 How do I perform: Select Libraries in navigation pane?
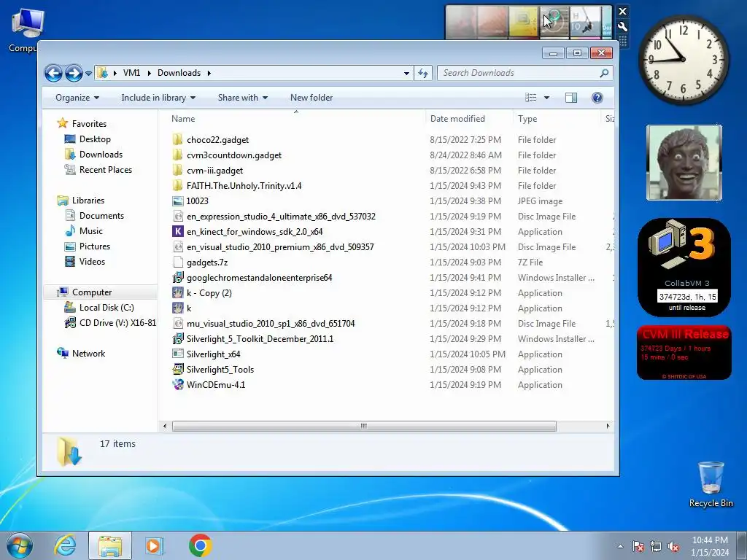(x=88, y=201)
